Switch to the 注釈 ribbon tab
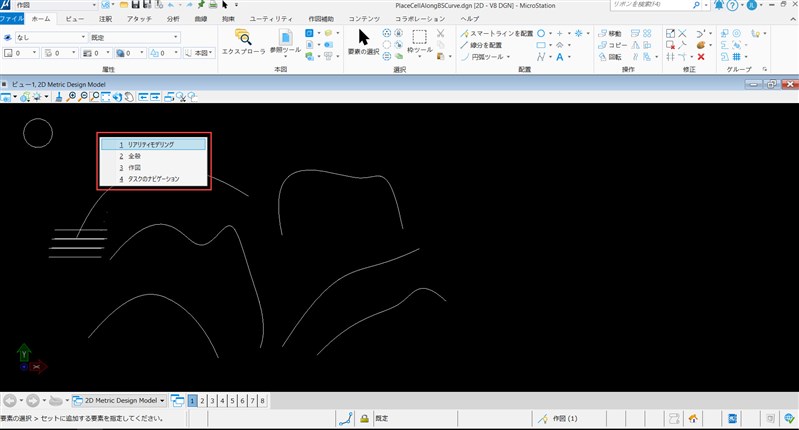 tap(105, 19)
